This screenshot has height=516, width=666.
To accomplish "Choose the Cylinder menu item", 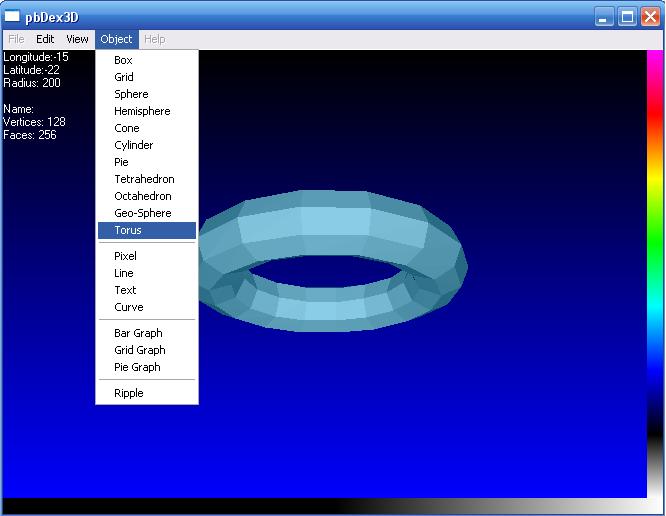I will [x=134, y=145].
